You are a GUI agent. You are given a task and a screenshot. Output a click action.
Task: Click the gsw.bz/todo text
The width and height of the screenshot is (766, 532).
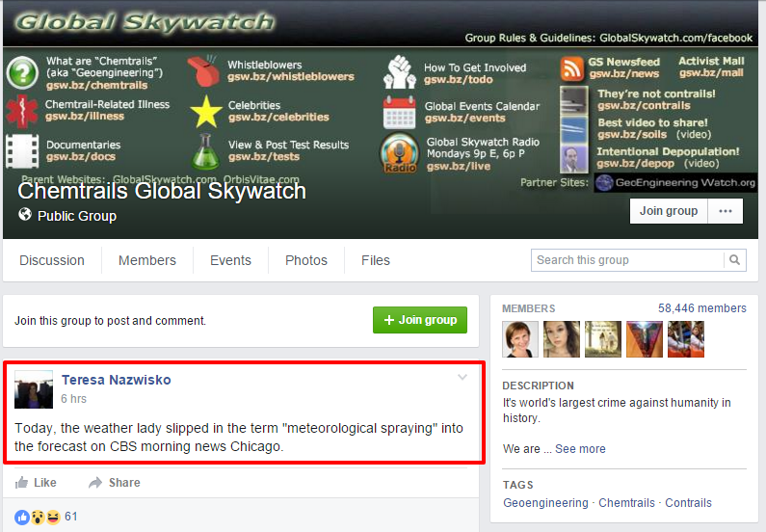click(459, 80)
